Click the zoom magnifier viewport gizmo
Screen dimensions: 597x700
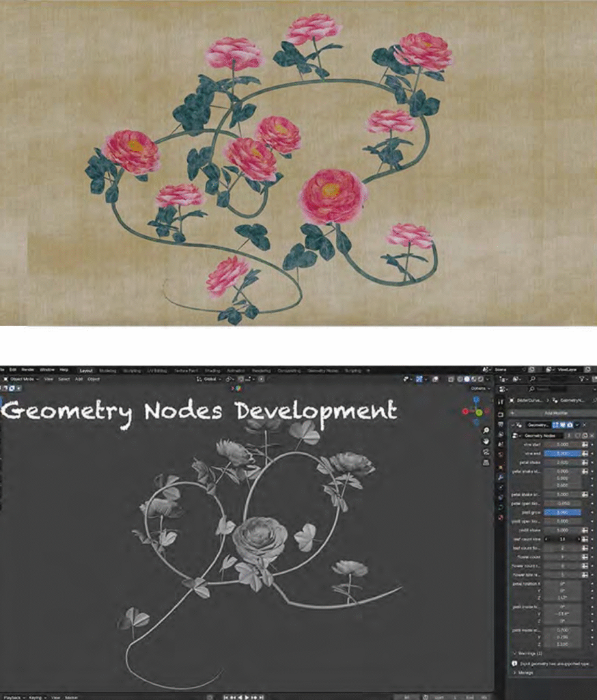486,431
